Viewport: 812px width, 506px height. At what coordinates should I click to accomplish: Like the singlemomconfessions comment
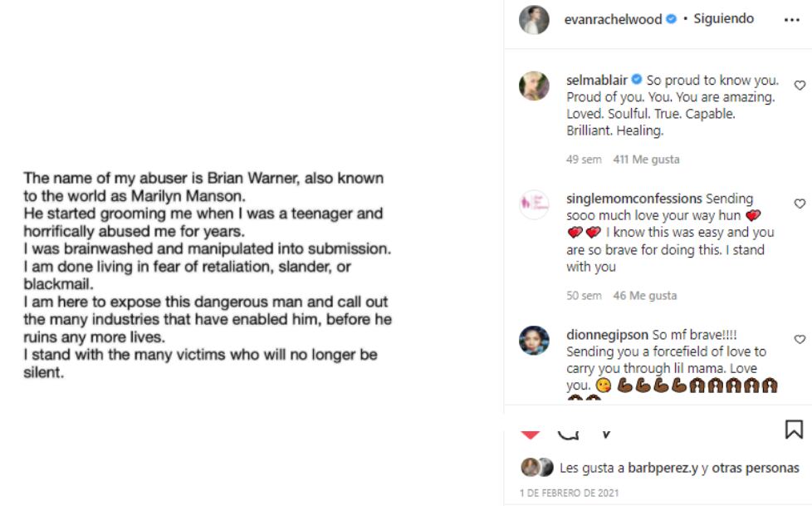pos(800,204)
